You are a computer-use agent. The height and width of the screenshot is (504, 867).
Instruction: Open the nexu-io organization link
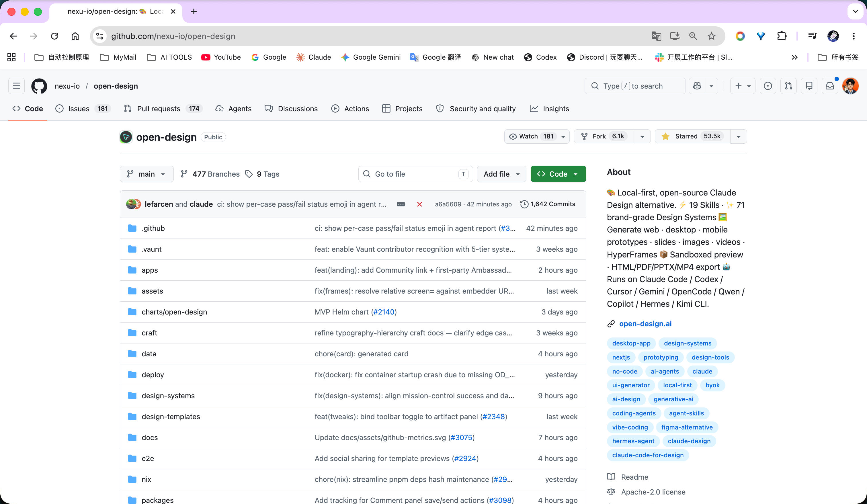coord(67,86)
